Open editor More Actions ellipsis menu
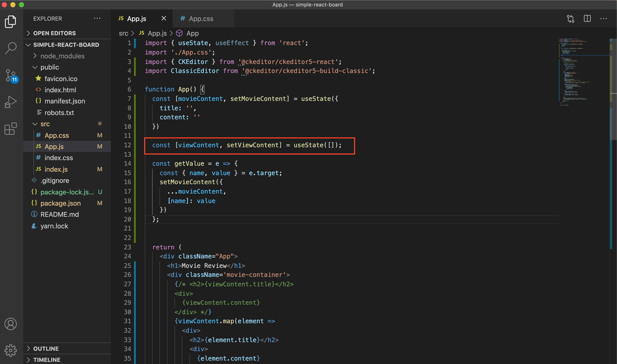The height and width of the screenshot is (364, 617). (603, 19)
